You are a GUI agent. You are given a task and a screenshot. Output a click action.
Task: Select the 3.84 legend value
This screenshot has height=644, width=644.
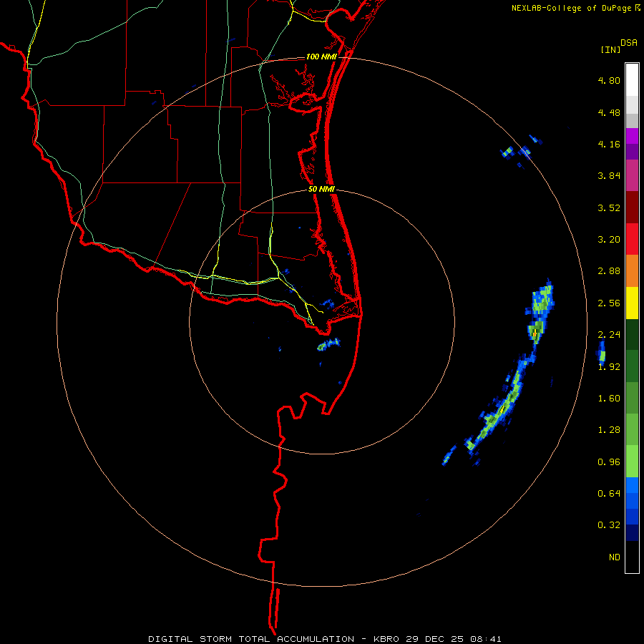tap(609, 176)
